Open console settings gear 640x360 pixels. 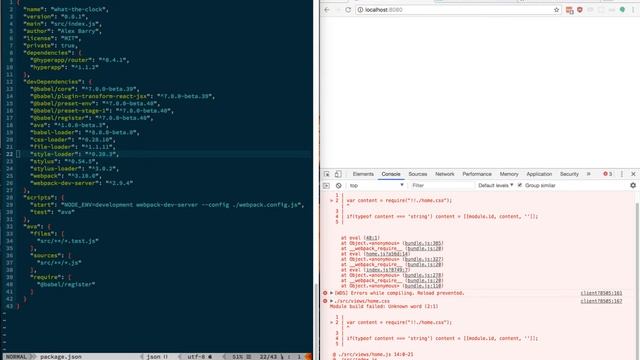tap(633, 185)
